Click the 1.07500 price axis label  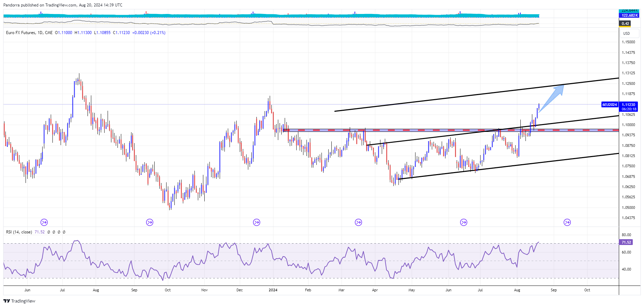[x=628, y=166]
